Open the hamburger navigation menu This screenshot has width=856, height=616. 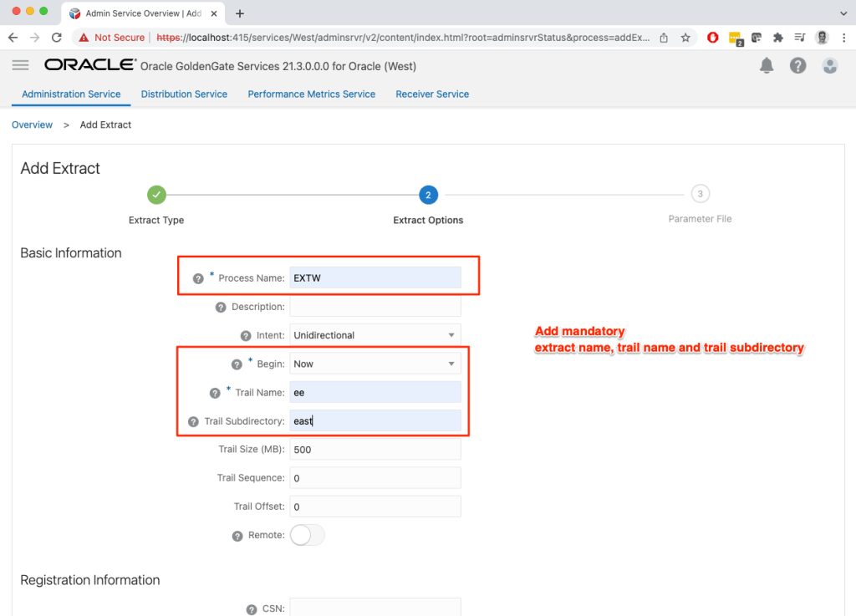click(21, 65)
